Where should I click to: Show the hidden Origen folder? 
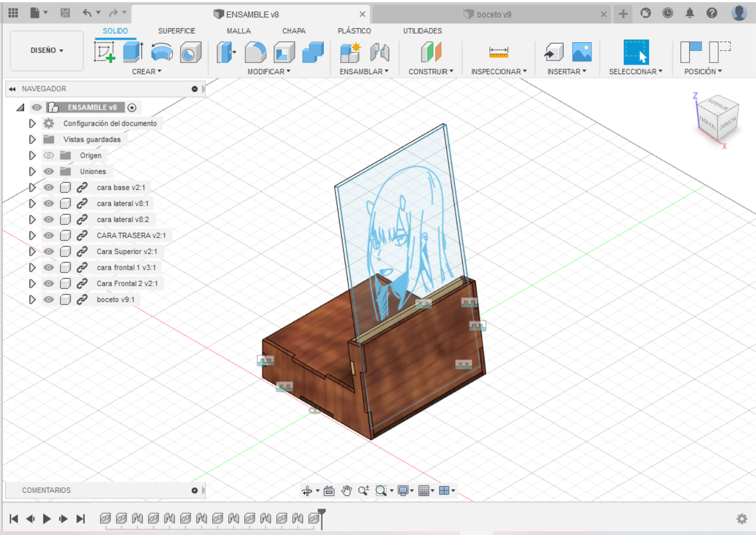(49, 155)
